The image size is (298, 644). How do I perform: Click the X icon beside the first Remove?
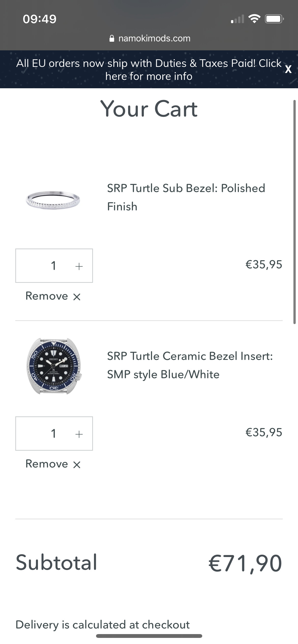[x=77, y=297]
